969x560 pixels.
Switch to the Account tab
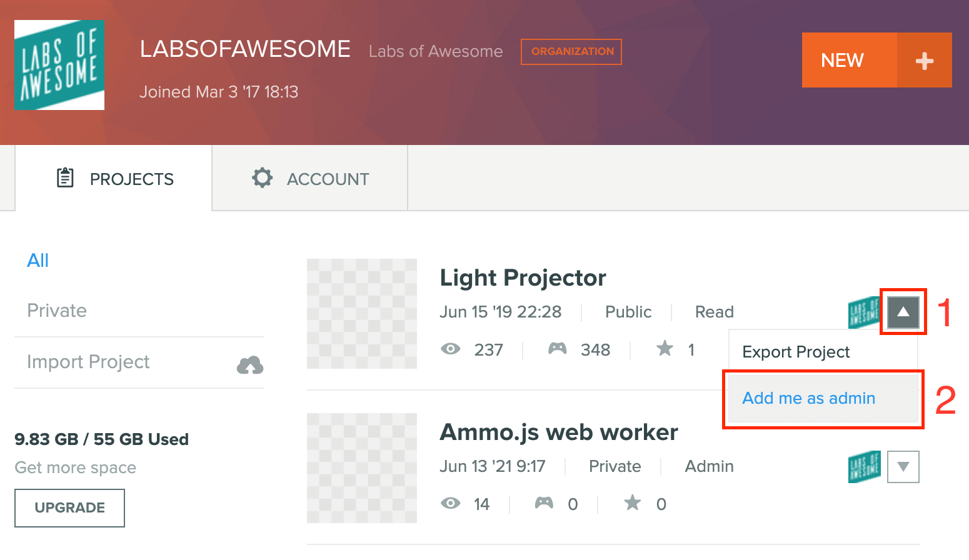310,178
